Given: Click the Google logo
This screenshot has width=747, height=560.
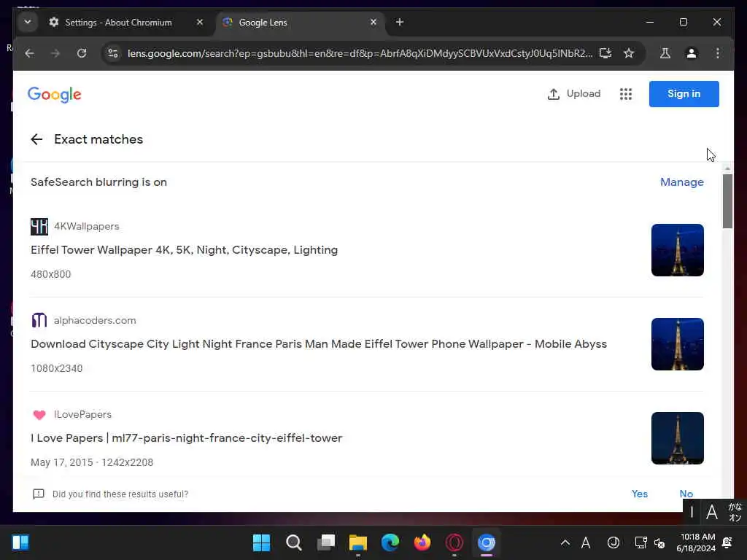Looking at the screenshot, I should [x=54, y=95].
